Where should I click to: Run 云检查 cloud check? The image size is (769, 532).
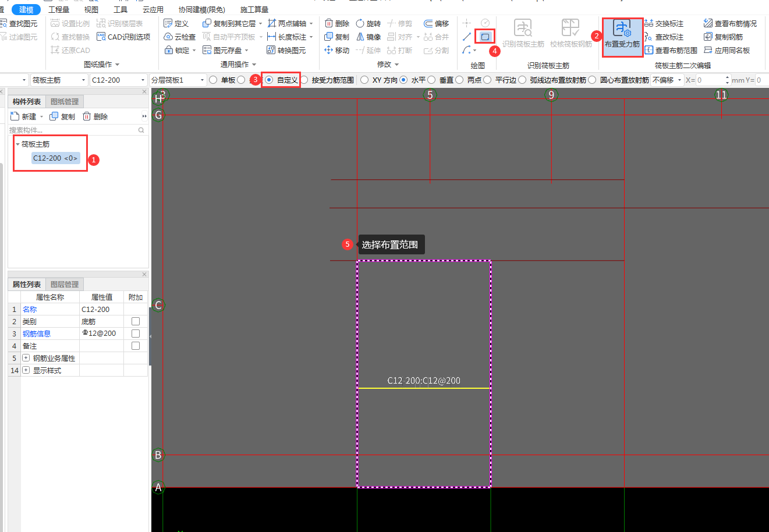(179, 37)
